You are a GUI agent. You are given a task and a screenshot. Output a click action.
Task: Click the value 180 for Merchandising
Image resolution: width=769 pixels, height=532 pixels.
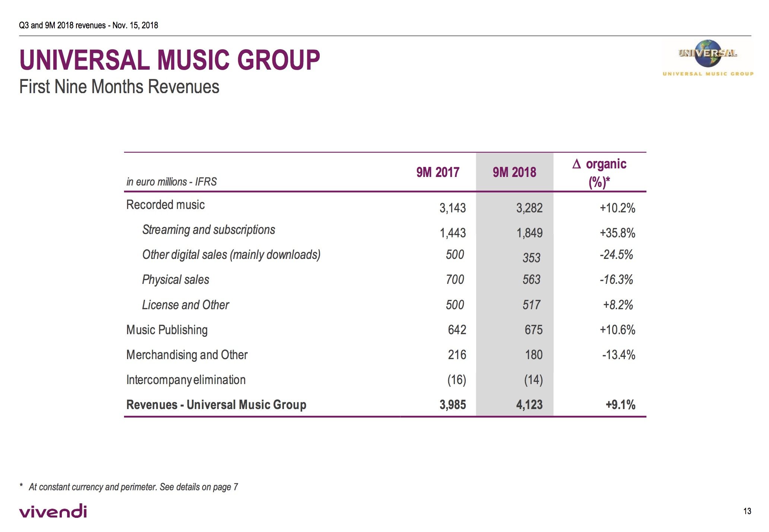[534, 355]
